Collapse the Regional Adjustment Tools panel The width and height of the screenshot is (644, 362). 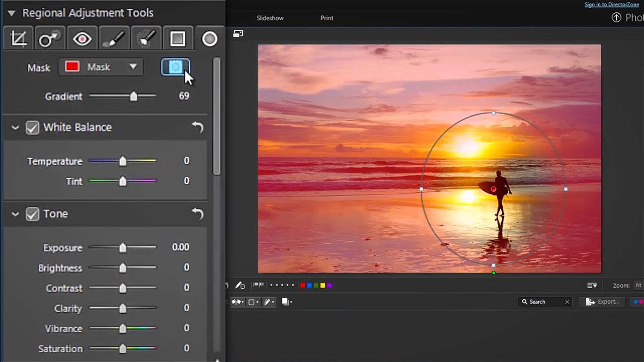coord(11,13)
